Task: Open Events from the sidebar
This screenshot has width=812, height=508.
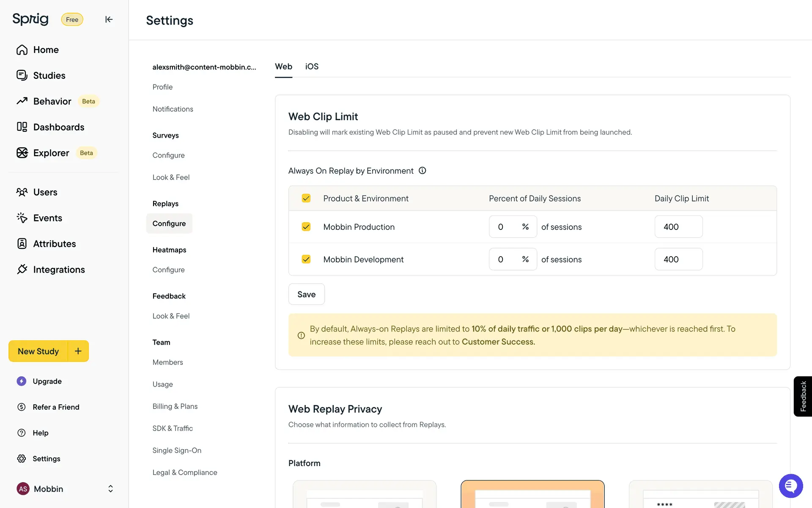Action: point(47,218)
